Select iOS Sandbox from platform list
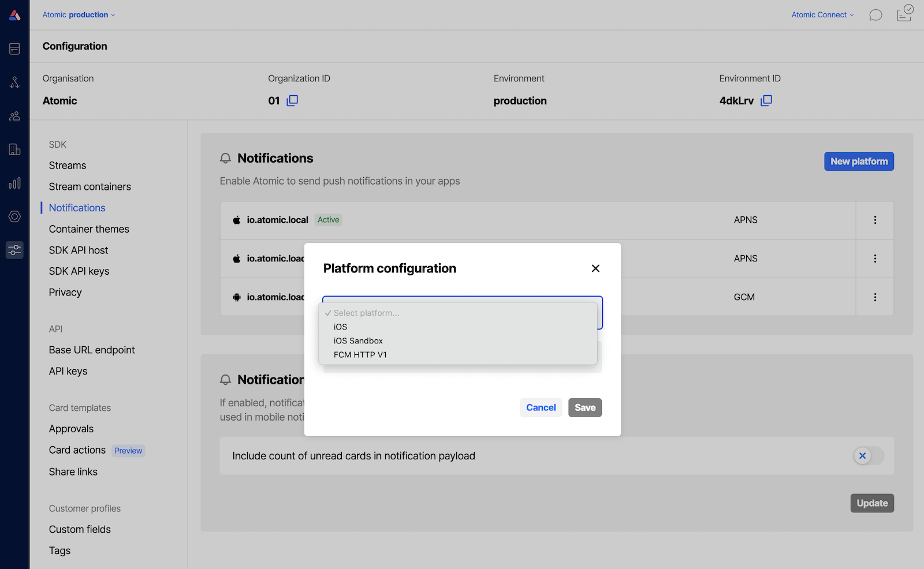The height and width of the screenshot is (569, 924). [x=457, y=340]
